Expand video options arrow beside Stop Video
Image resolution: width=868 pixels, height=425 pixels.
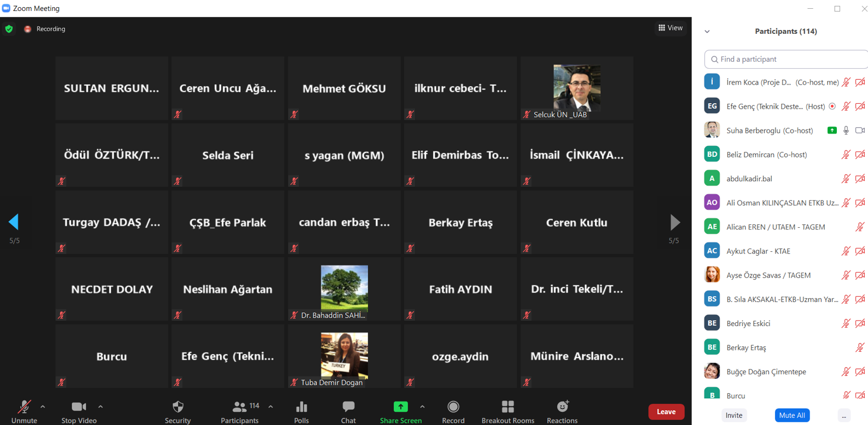pos(101,406)
